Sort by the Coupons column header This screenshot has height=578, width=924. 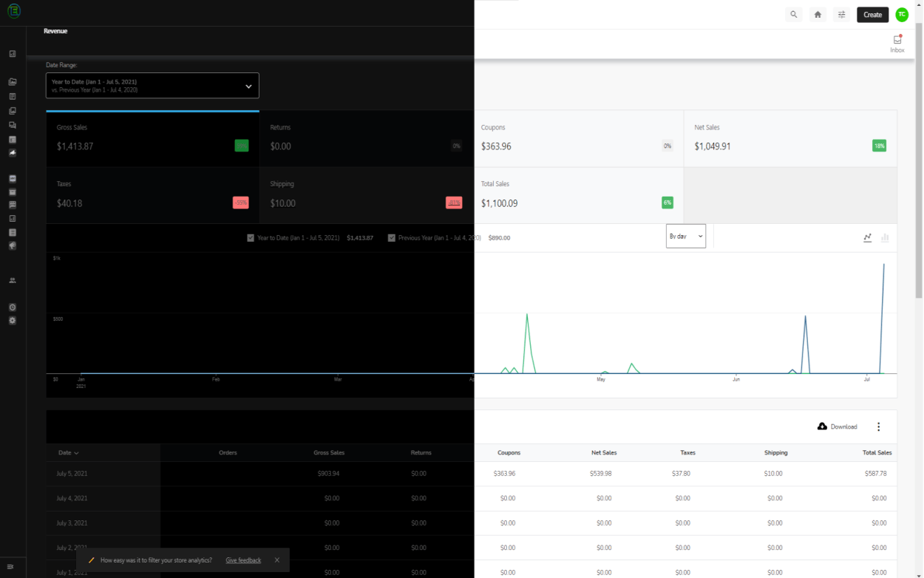click(x=509, y=452)
